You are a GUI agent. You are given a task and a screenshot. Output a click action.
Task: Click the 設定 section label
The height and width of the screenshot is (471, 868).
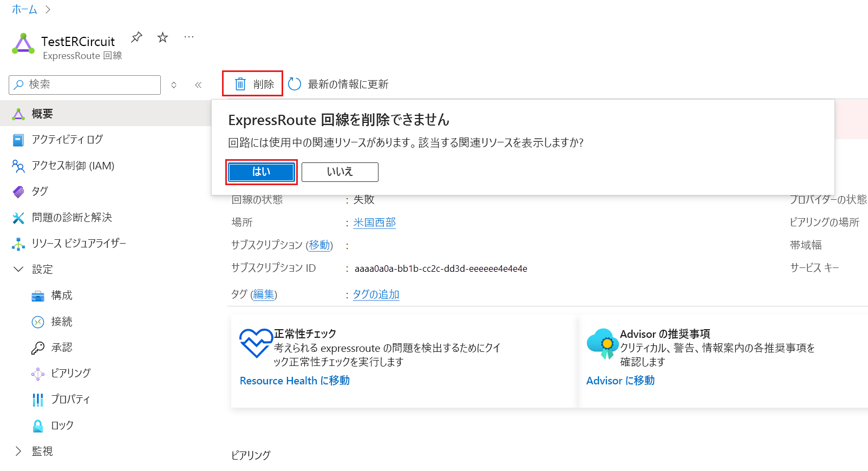(42, 269)
